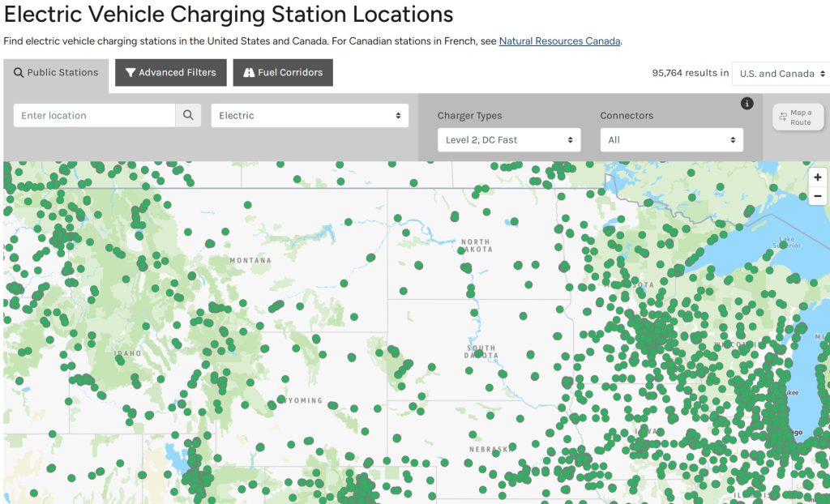Zoom in the map with plus button
The image size is (830, 504).
coord(817,177)
